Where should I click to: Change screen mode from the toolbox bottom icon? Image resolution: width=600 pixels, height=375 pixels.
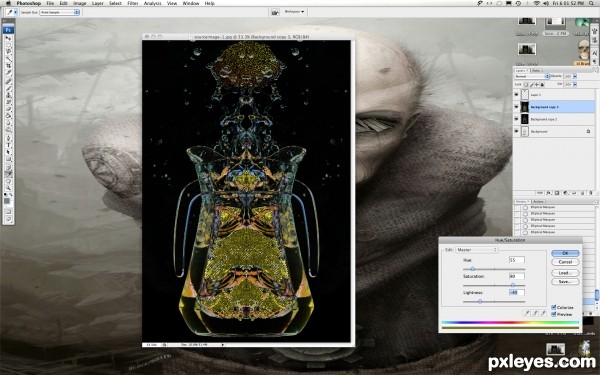click(8, 220)
